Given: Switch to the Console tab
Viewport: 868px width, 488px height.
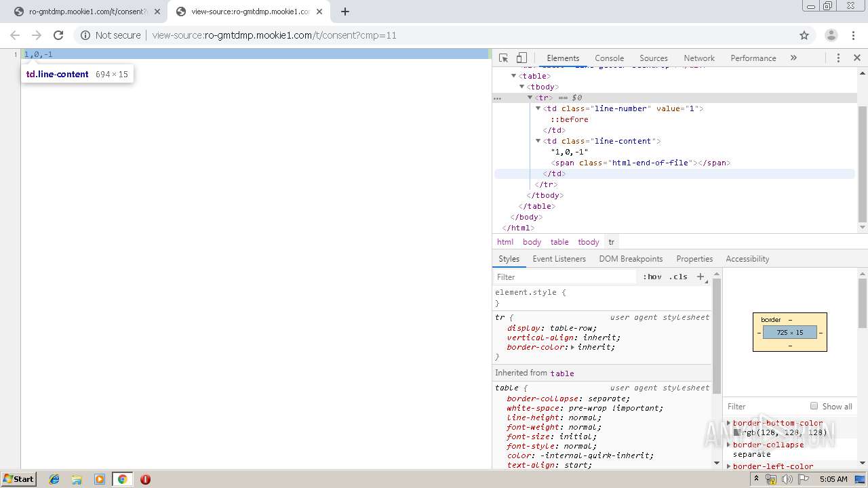Looking at the screenshot, I should pos(609,58).
